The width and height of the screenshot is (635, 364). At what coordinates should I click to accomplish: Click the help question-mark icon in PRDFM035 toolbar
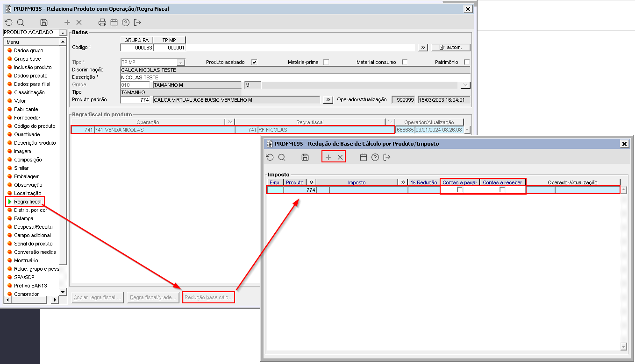126,22
